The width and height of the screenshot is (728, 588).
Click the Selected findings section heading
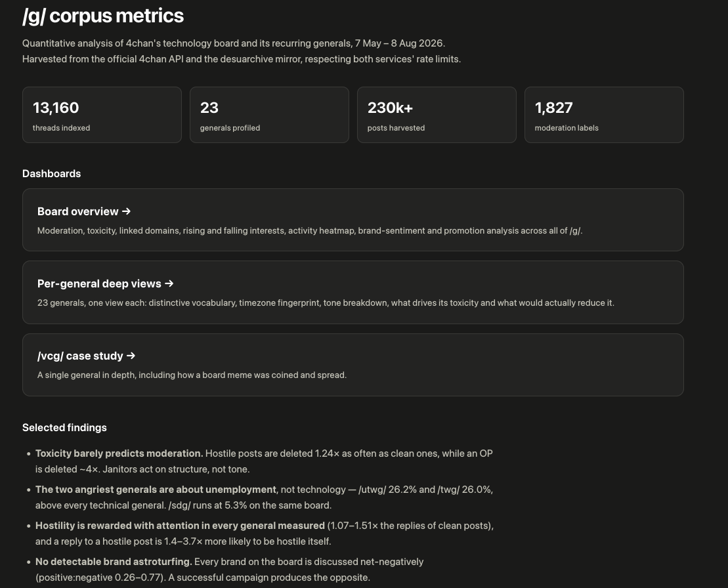[64, 427]
